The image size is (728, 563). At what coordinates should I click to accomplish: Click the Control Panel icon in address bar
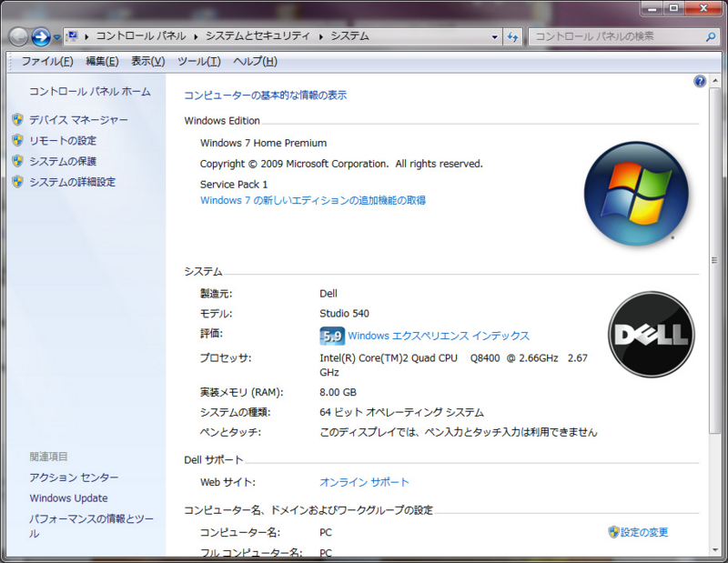(x=72, y=35)
